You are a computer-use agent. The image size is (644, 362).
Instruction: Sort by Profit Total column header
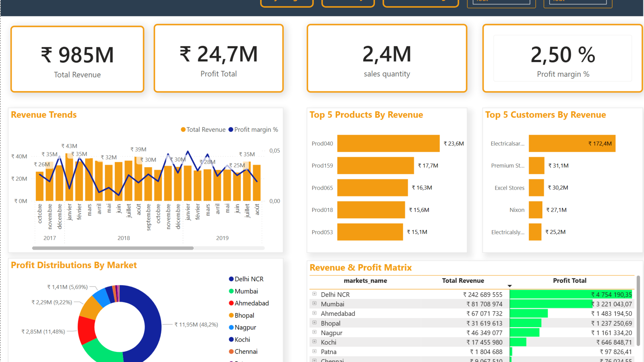click(569, 281)
